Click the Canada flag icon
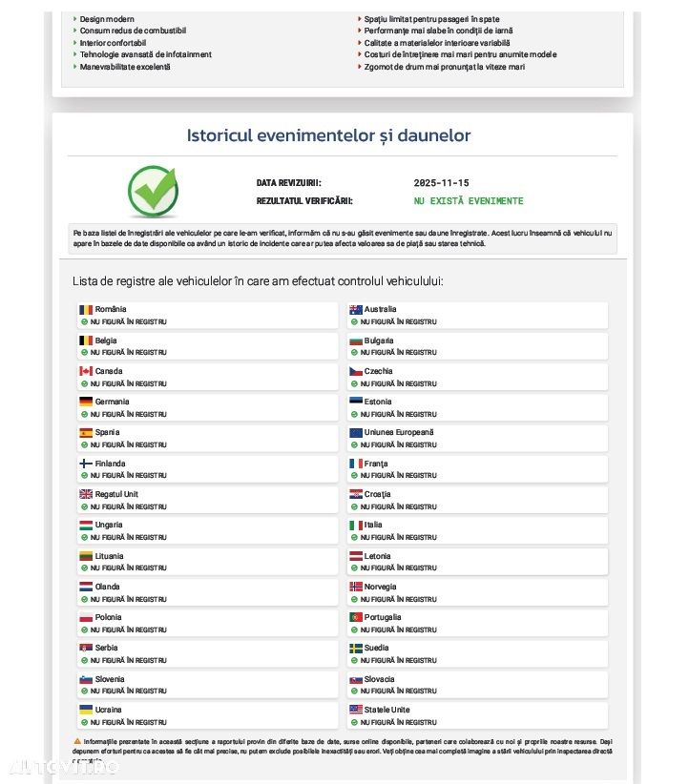The width and height of the screenshot is (689, 784). click(86, 371)
